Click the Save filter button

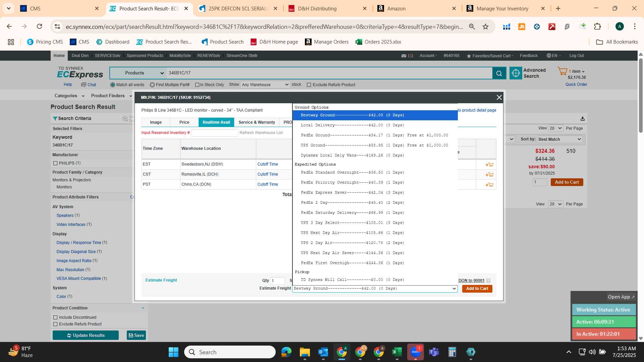(x=136, y=336)
